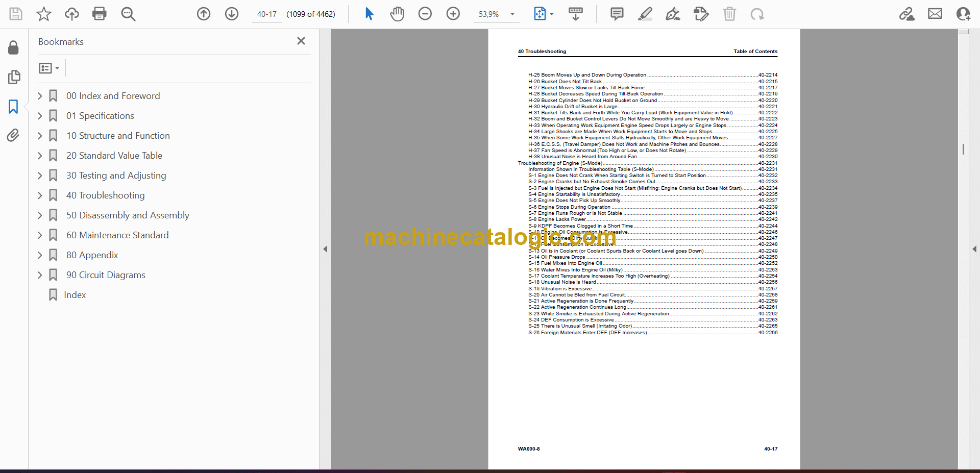The width and height of the screenshot is (980, 473).
Task: Activate the arrow selection tool
Action: point(370,14)
